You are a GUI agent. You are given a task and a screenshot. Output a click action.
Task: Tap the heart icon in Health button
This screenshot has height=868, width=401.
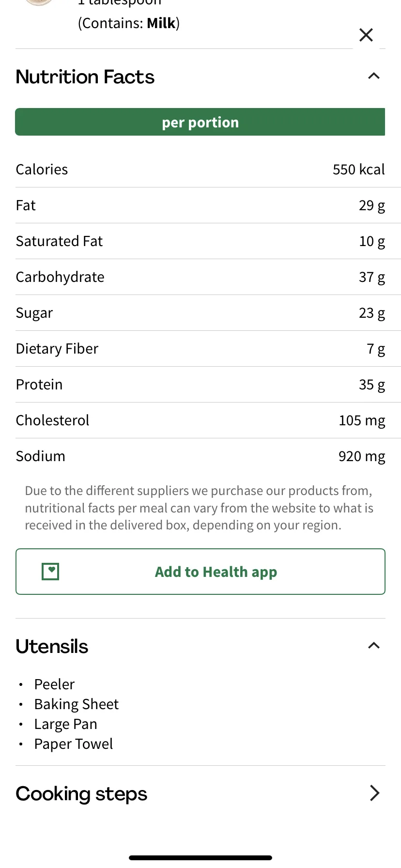coord(50,572)
